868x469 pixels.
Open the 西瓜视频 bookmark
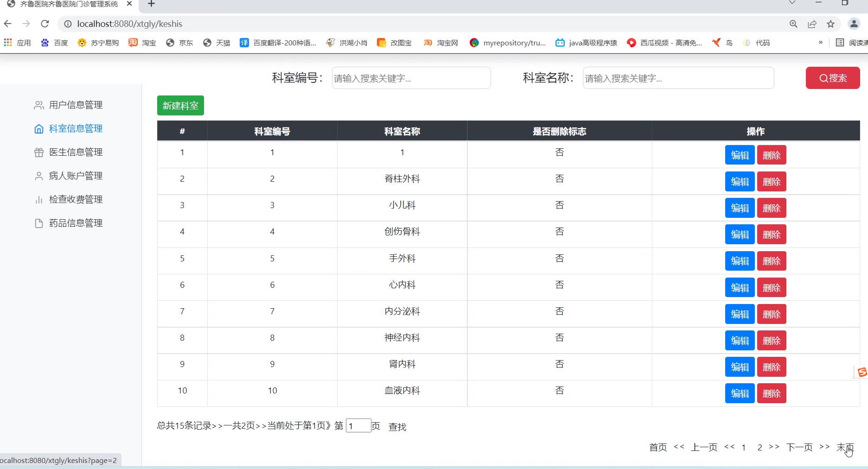pos(664,43)
